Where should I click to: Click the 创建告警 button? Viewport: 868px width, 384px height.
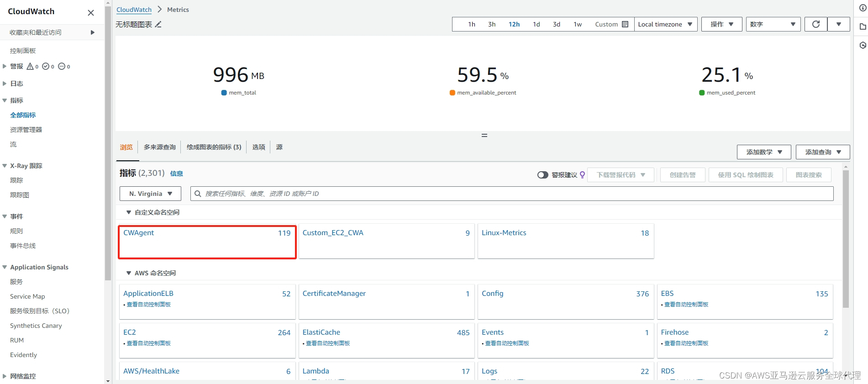pyautogui.click(x=683, y=175)
